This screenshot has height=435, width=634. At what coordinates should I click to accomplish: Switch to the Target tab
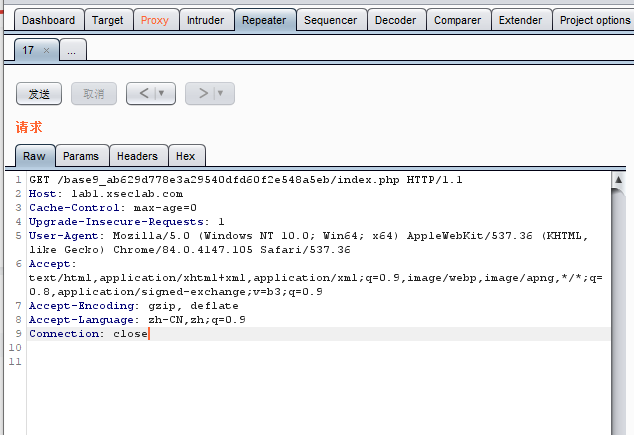108,20
